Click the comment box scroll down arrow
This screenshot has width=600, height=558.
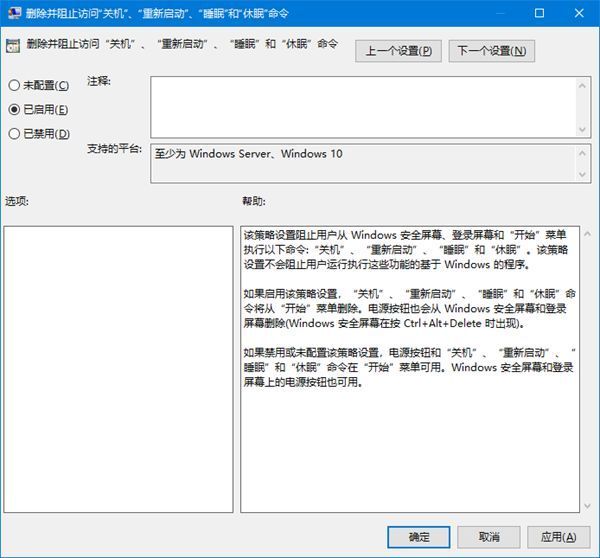point(582,129)
